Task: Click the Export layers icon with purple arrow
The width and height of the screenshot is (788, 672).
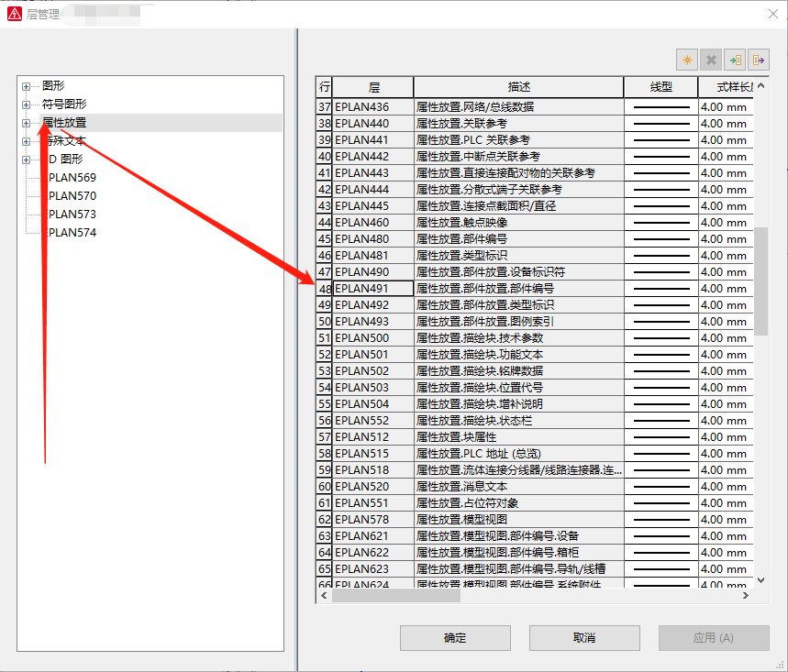Action: 758,60
